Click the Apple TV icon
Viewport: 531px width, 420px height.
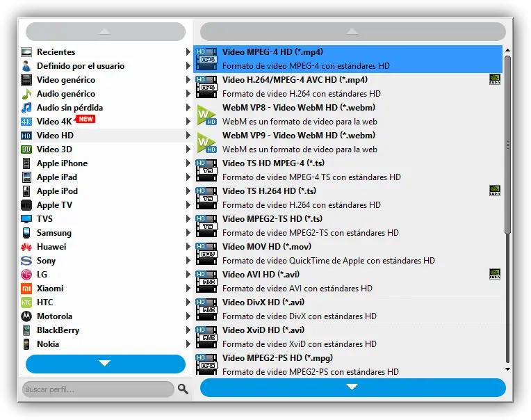(26, 205)
